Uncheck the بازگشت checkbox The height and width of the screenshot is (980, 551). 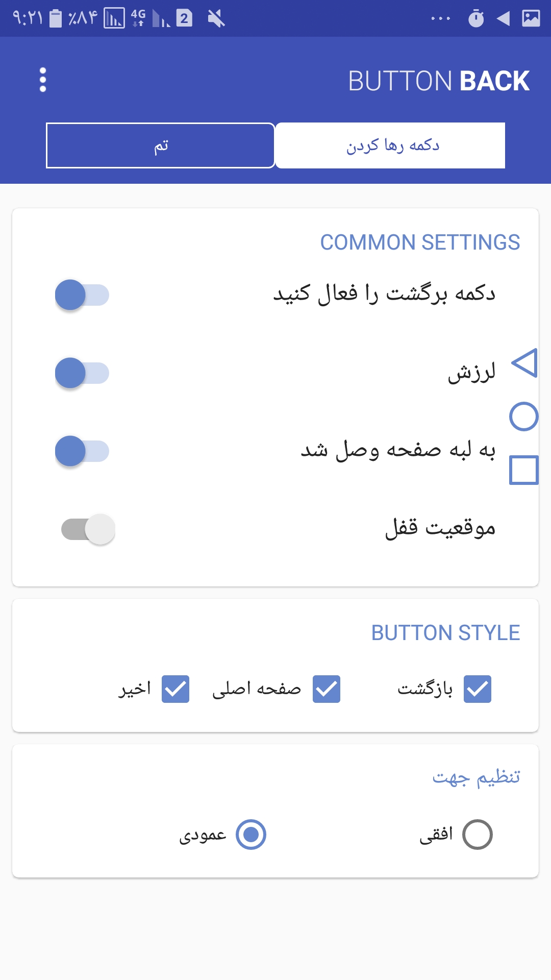478,689
